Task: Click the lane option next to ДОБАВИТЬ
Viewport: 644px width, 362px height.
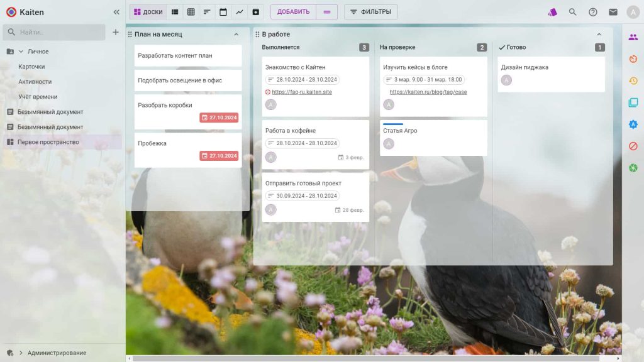Action: click(x=327, y=12)
